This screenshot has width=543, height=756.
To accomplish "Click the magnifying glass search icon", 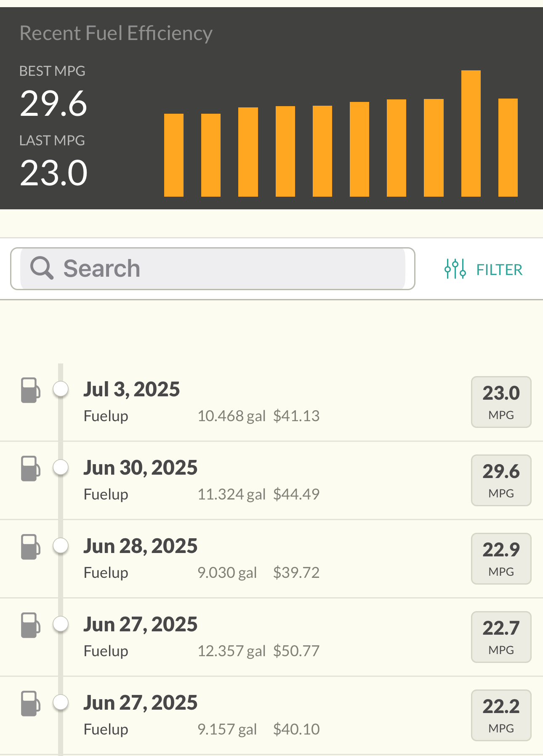I will (42, 268).
